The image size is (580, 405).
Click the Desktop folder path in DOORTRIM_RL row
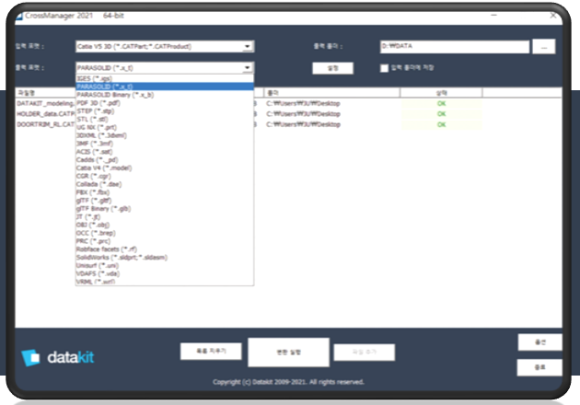(303, 124)
